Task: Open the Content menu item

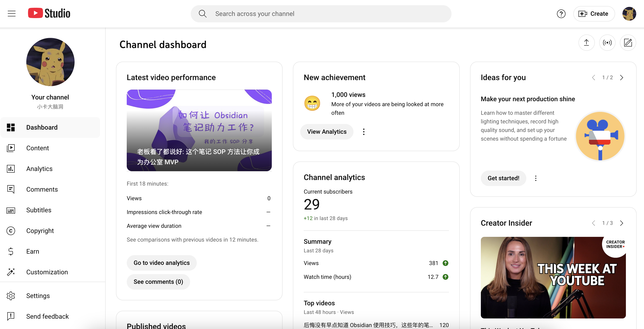Action: click(x=50, y=148)
